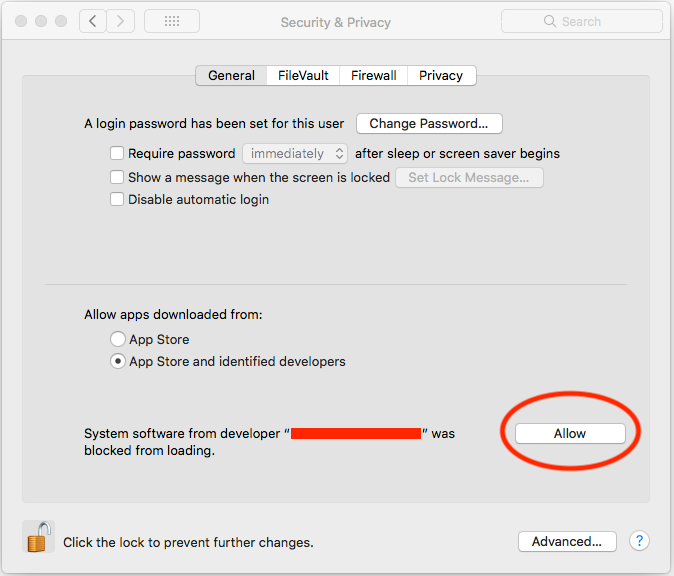Open Advanced settings button
674x576 pixels.
pos(566,541)
